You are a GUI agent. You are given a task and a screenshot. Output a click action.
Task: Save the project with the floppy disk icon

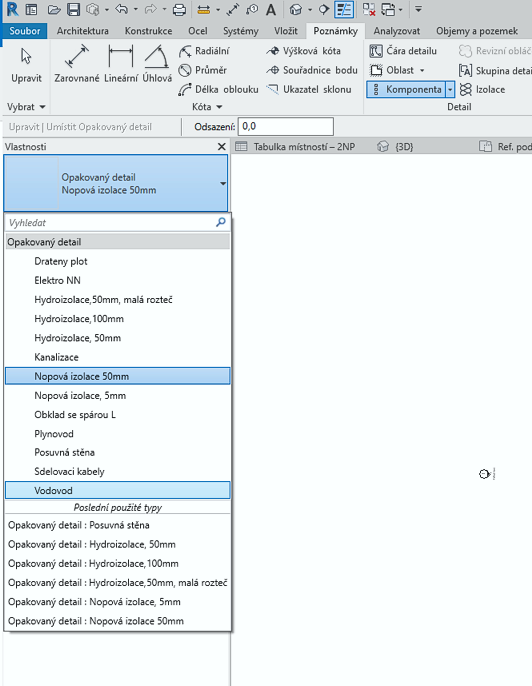(x=73, y=9)
